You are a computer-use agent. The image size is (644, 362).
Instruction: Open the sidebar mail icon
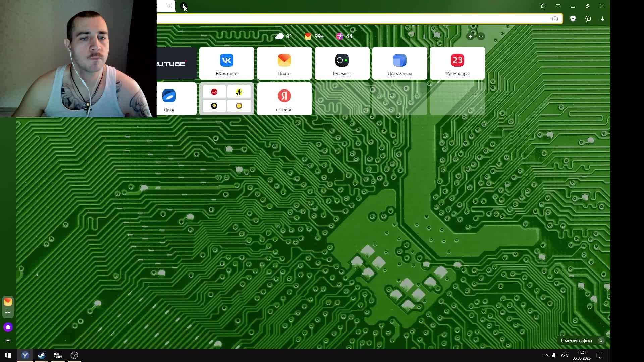8,302
